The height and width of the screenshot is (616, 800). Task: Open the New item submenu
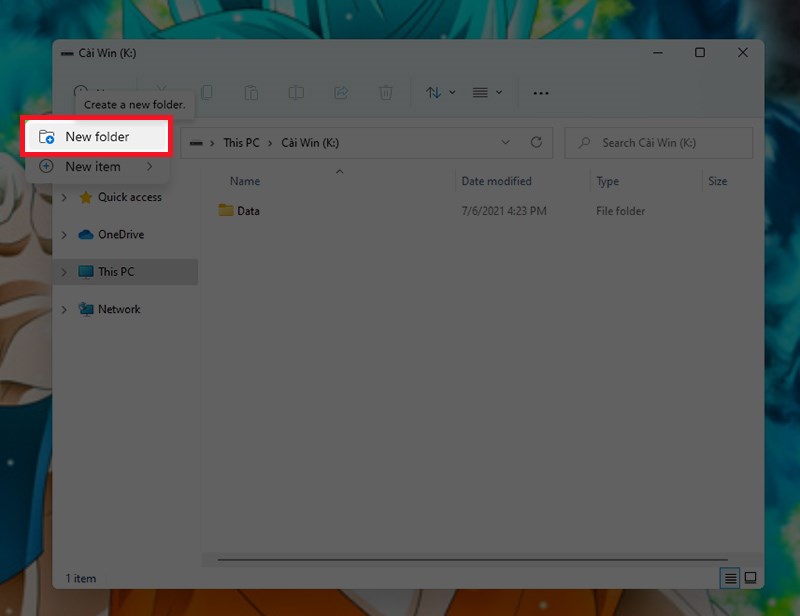point(93,167)
